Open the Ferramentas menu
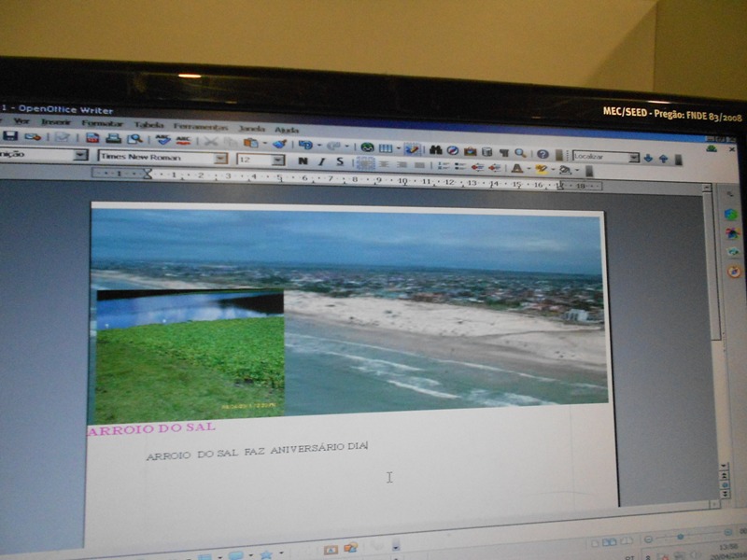Image resolution: width=747 pixels, height=560 pixels. click(201, 127)
